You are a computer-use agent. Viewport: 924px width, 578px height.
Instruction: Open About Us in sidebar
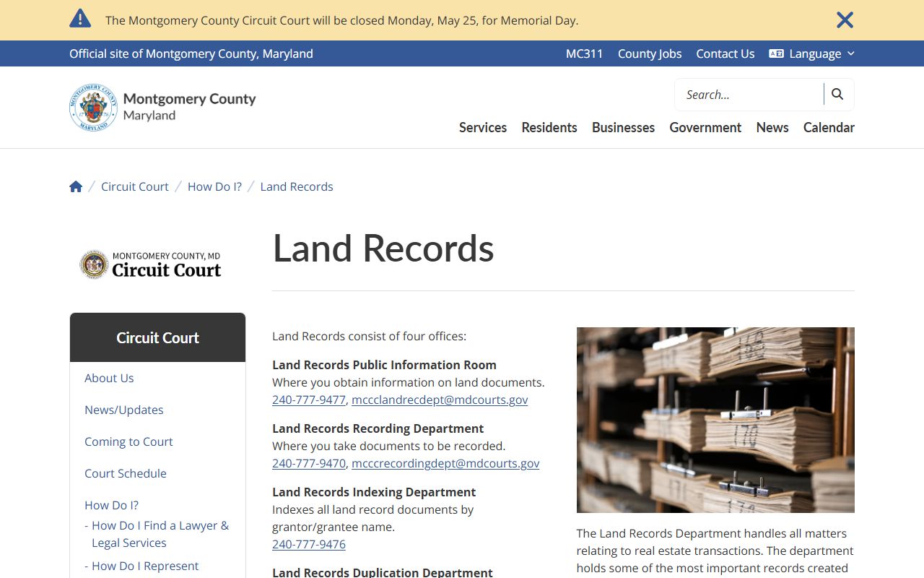(x=109, y=378)
